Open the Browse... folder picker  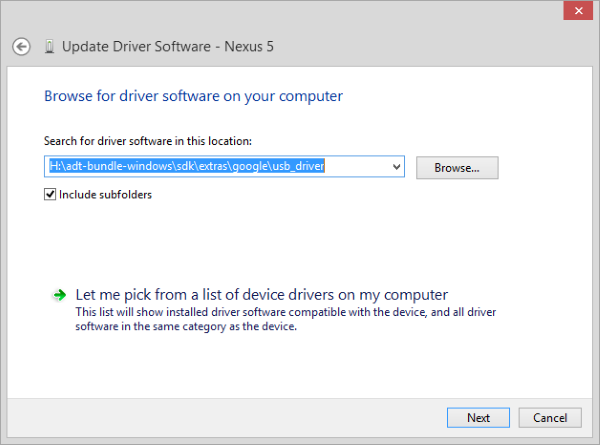[x=457, y=168]
